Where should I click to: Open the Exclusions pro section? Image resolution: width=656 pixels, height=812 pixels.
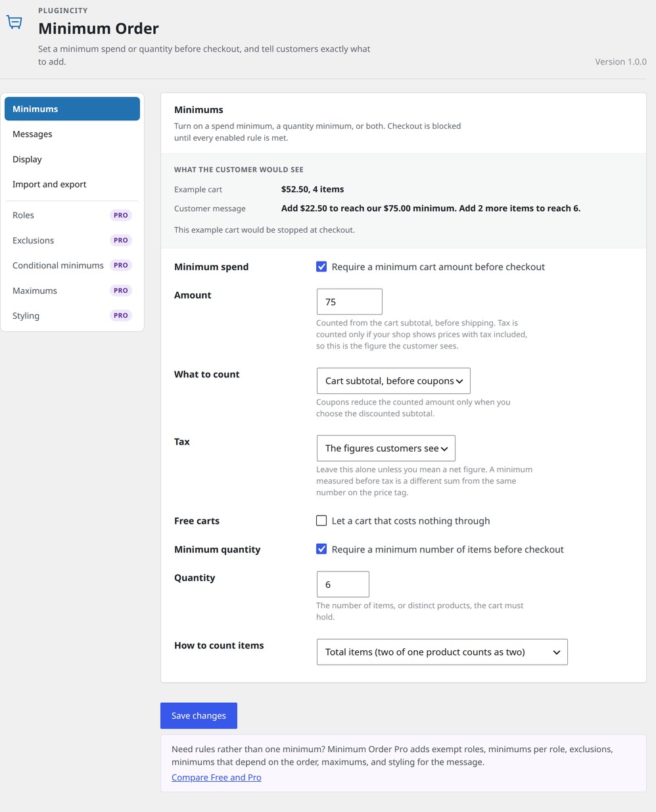pos(72,240)
